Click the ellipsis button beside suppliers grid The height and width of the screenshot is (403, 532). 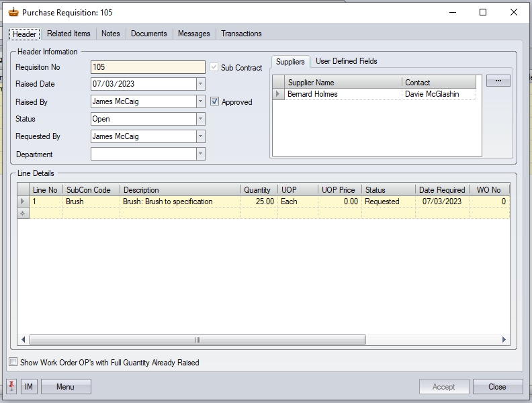tap(498, 81)
